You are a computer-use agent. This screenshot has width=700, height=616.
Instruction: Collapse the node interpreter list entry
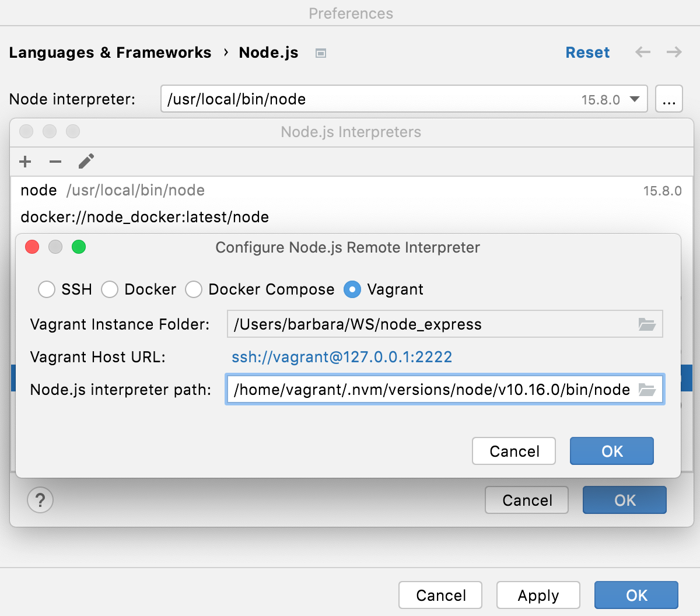click(38, 190)
